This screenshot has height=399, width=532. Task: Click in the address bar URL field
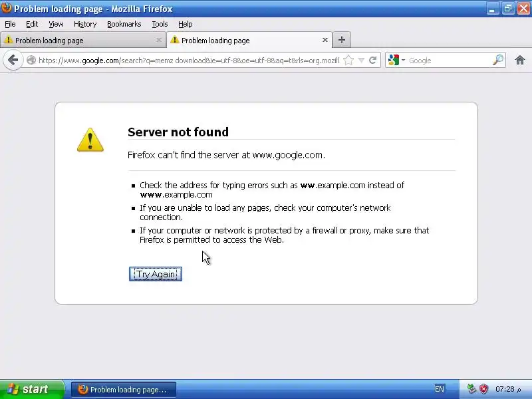click(188, 61)
